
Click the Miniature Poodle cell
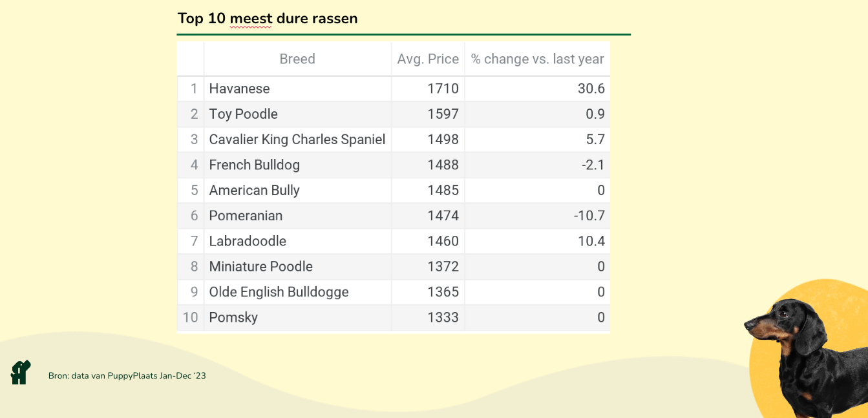[x=297, y=267]
